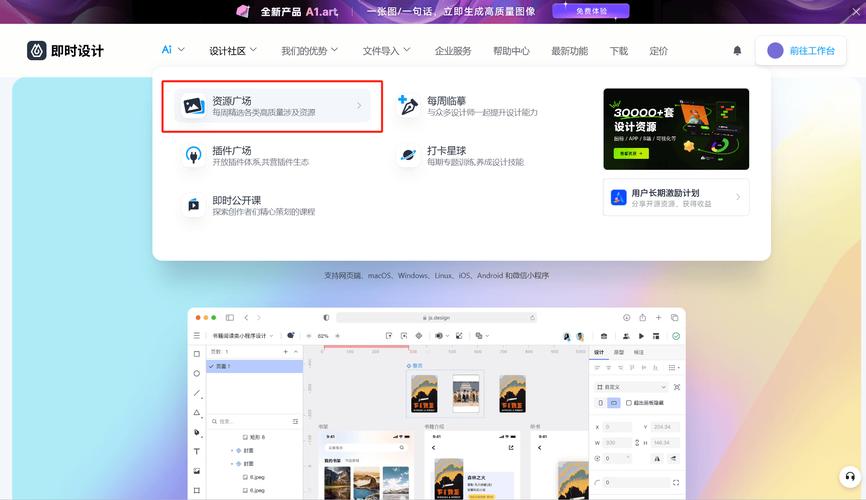Open the hamburger menu in editor preview

point(197,335)
